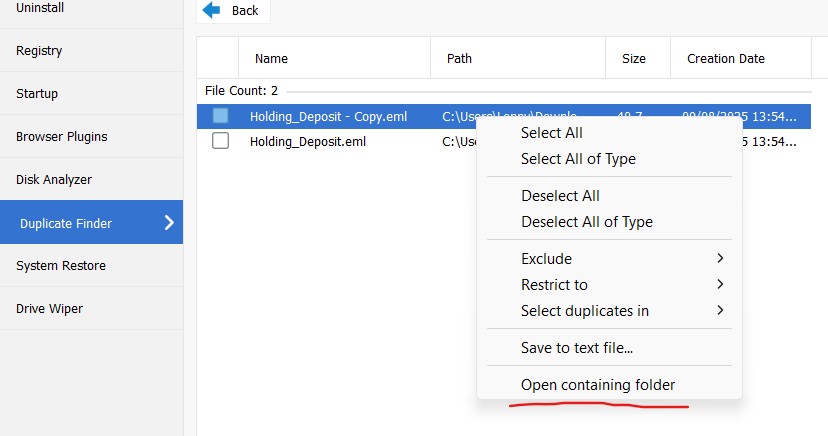
Task: Toggle checkbox for Holding_Deposit - Copy.eml
Action: pyautogui.click(x=220, y=116)
